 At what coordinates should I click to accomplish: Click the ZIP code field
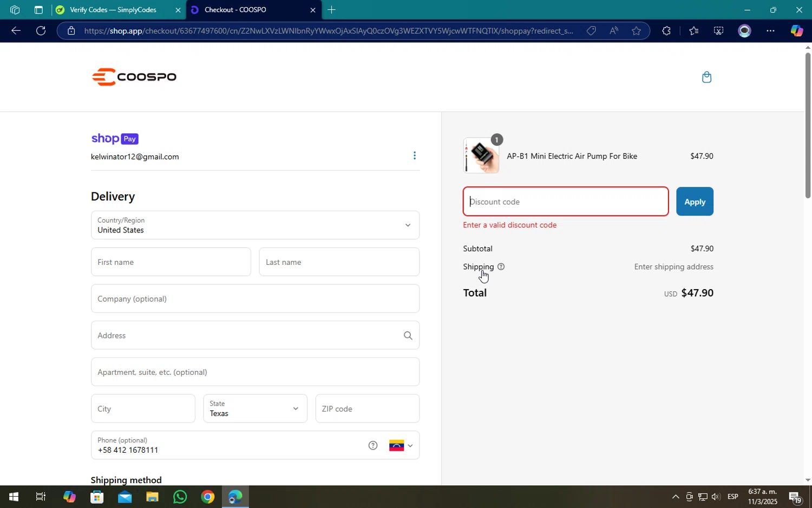pos(368,409)
